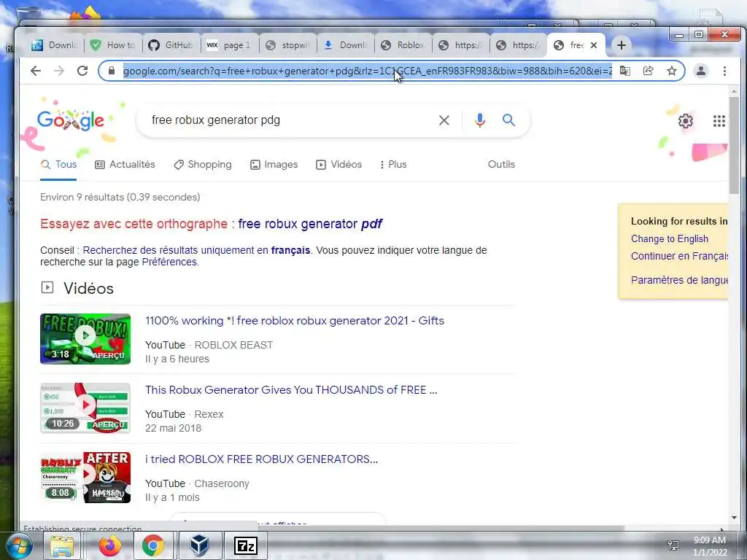The width and height of the screenshot is (747, 560).
Task: Click the Google doodle logo
Action: point(71,120)
